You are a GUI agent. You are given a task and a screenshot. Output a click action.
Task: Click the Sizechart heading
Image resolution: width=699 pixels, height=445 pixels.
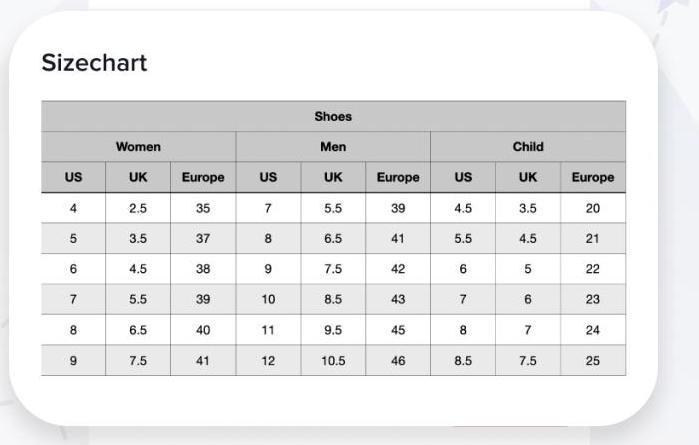tap(94, 63)
